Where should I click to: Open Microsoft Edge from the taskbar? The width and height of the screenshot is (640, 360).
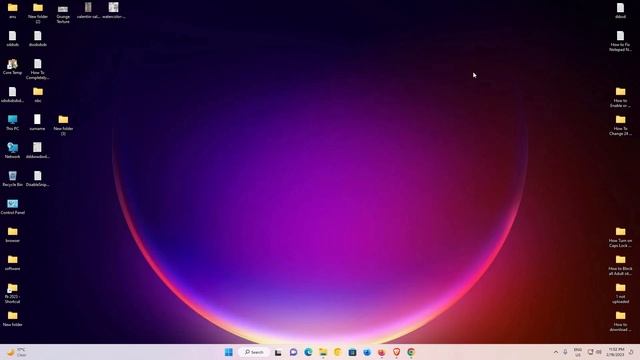tap(308, 352)
